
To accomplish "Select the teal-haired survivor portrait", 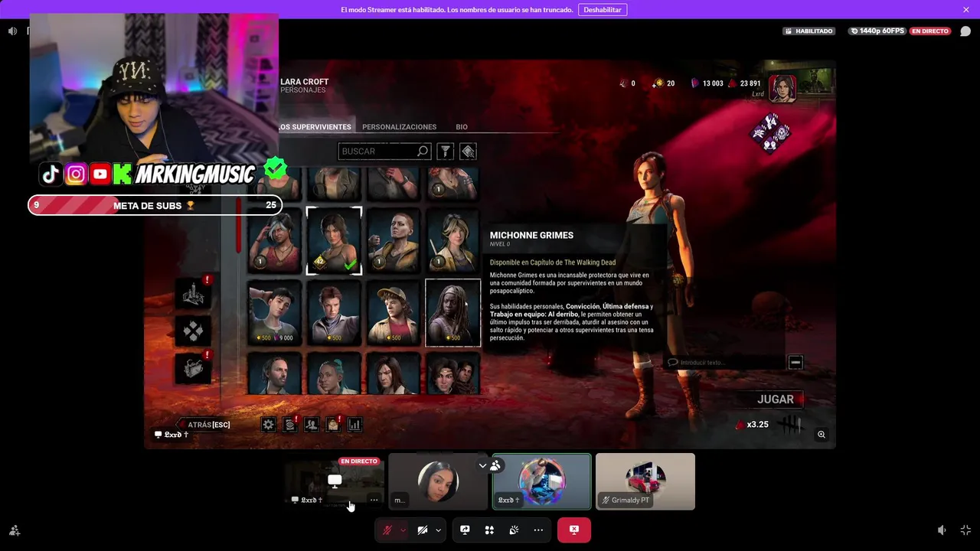I will pyautogui.click(x=334, y=373).
